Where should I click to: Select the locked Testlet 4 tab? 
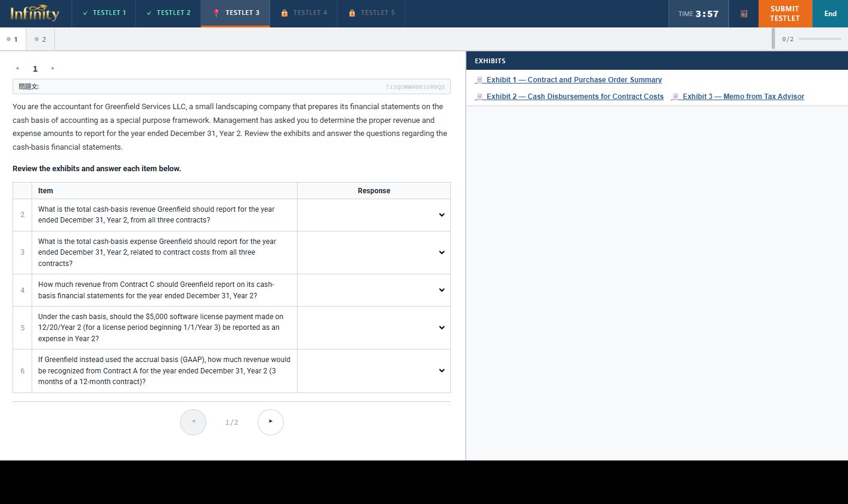click(x=304, y=13)
